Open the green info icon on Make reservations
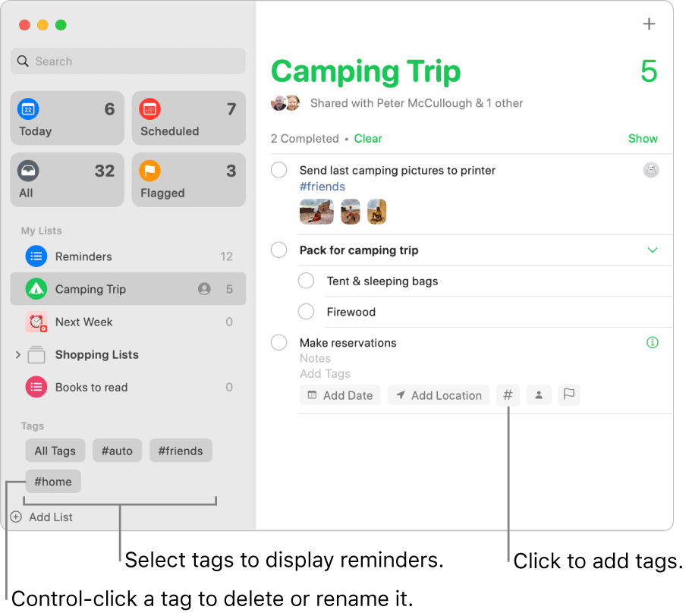Viewport: 689px width, 616px height. tap(652, 342)
